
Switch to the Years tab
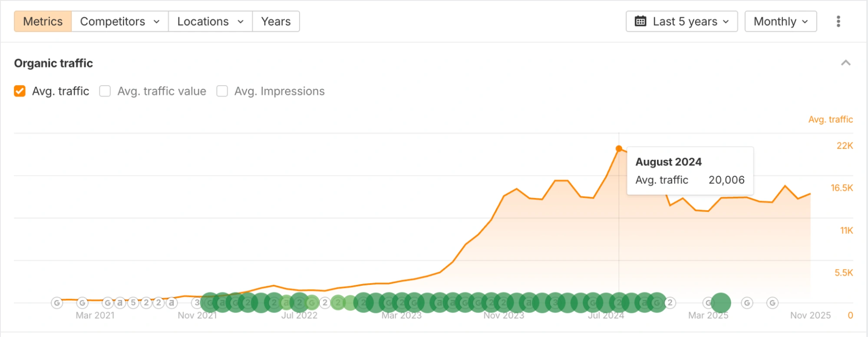pos(276,21)
